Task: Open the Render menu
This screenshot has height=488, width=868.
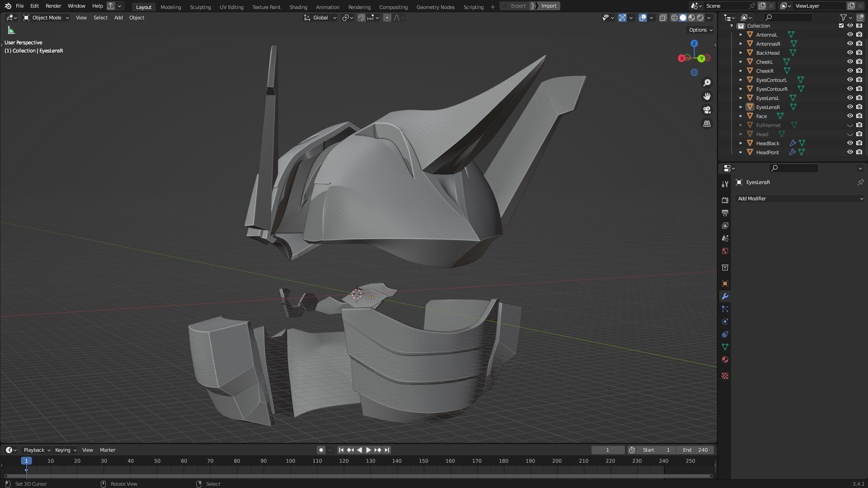Action: [53, 6]
